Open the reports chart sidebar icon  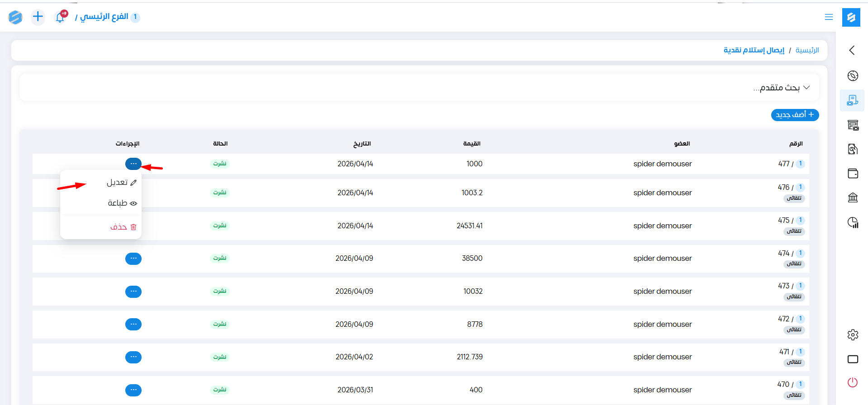click(x=853, y=222)
